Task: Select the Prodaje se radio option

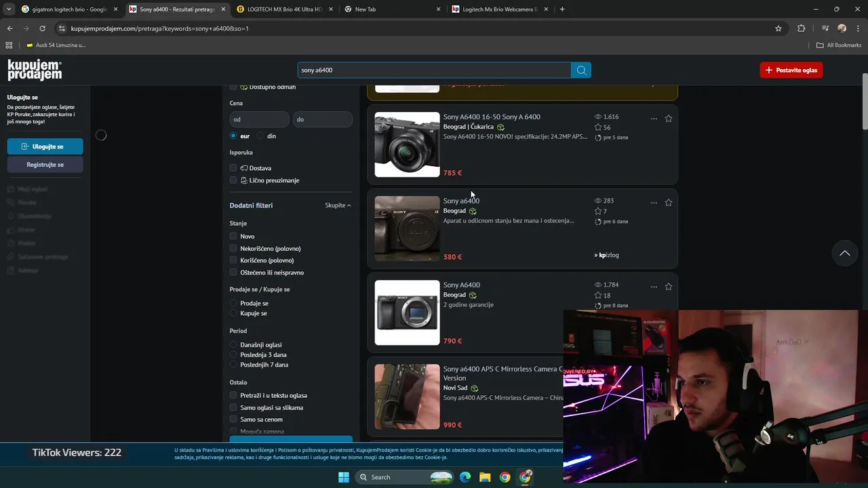Action: [x=233, y=304]
